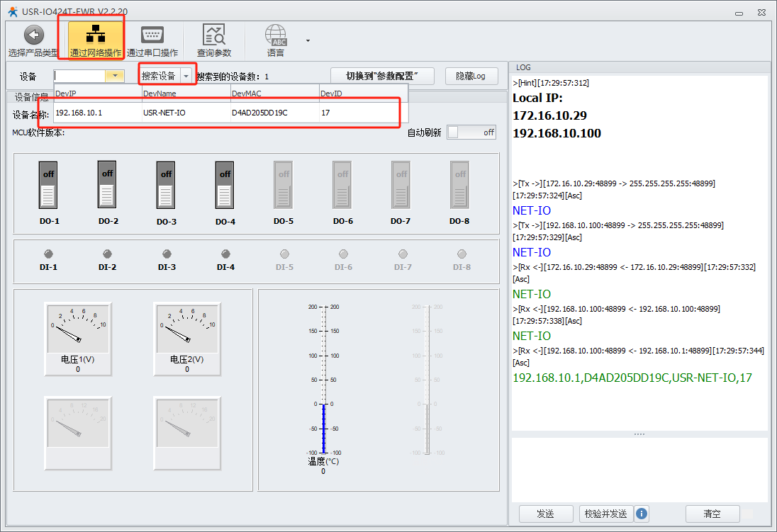This screenshot has height=532, width=777.
Task: Click the 查询参数 query parameters icon
Action: coord(213,35)
